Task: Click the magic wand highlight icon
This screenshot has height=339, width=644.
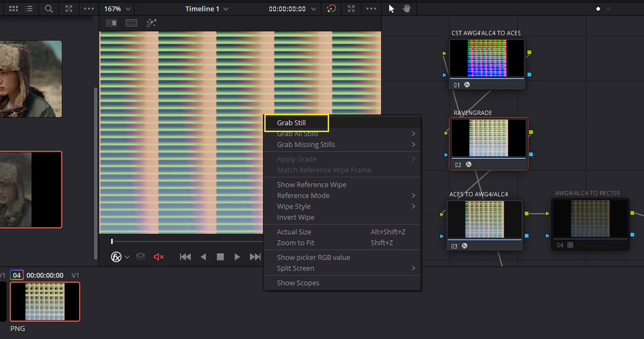Action: pyautogui.click(x=151, y=23)
